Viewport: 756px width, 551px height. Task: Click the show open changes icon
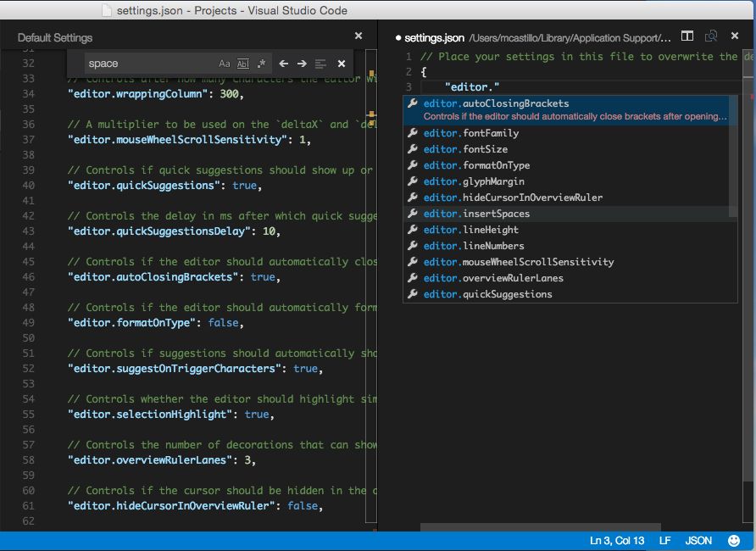coord(711,36)
